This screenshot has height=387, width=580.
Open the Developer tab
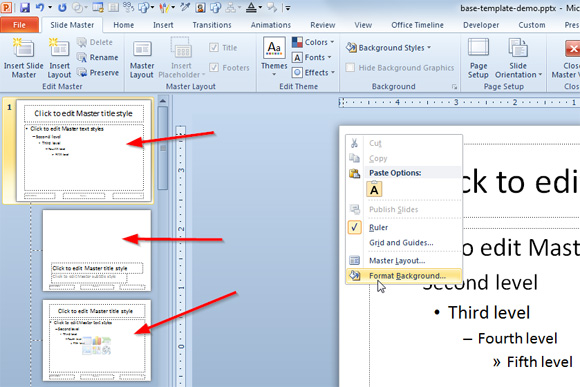481,25
